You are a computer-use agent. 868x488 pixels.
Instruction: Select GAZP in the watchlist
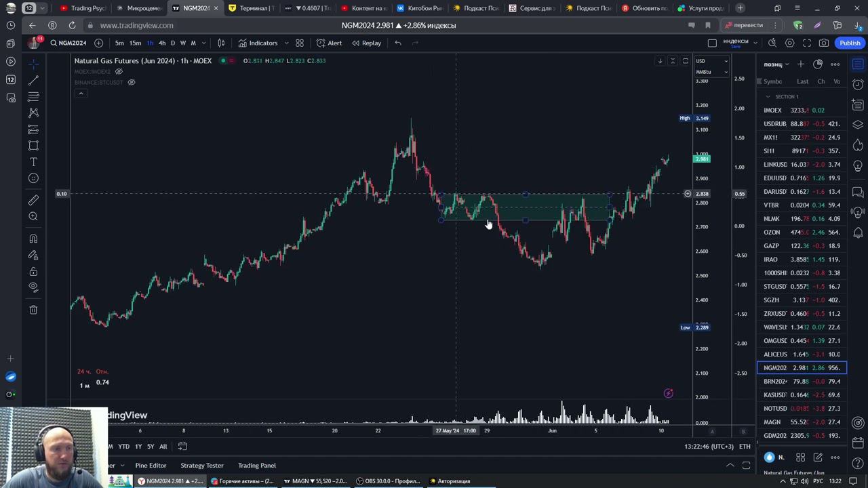pos(802,245)
